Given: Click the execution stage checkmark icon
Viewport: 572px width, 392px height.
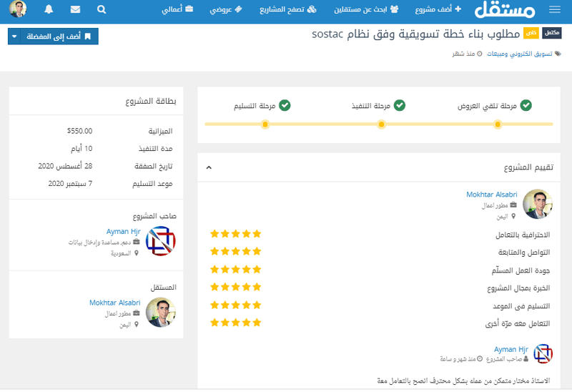Looking at the screenshot, I should click(x=400, y=105).
